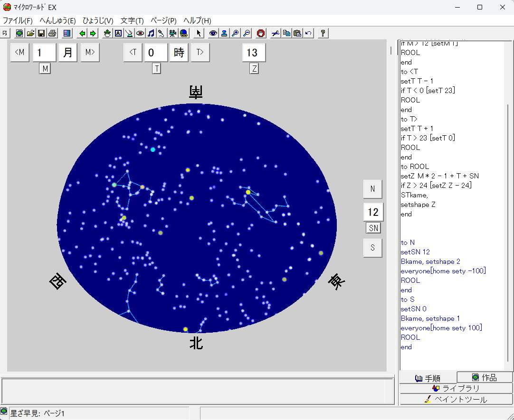Record sound with the microphone icon
The image size is (514, 420).
pyautogui.click(x=162, y=33)
